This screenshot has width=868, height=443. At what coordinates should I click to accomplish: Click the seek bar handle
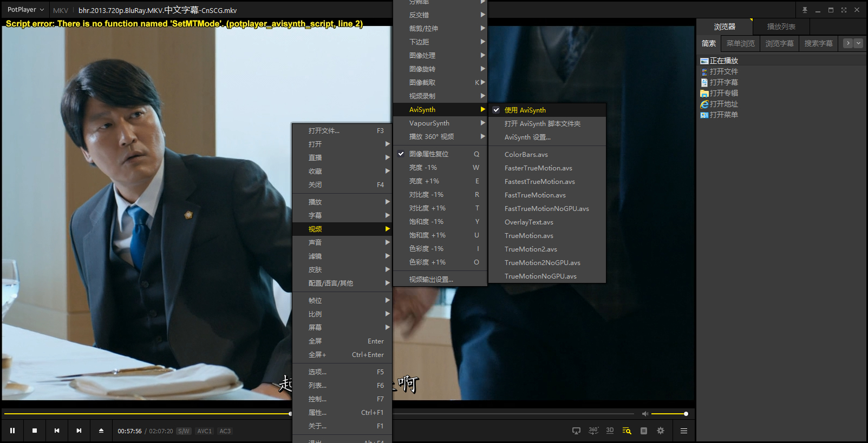[x=290, y=414]
